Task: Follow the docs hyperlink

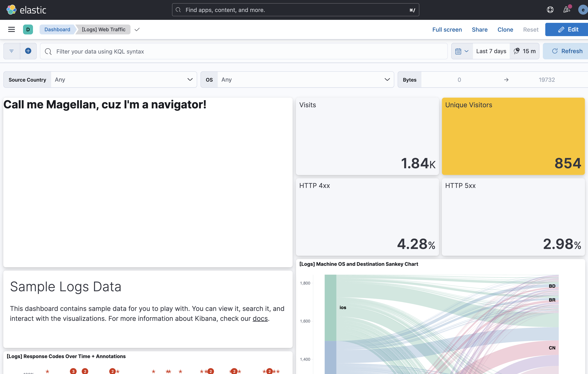Action: point(260,318)
